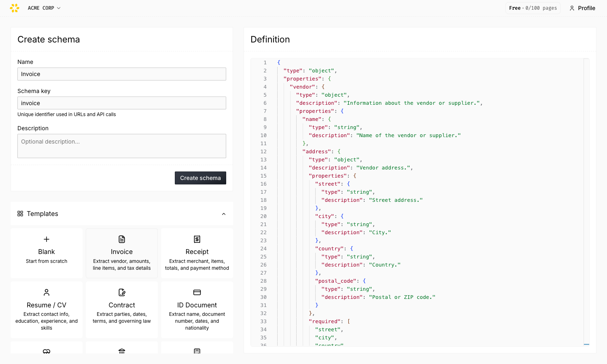Click the yellow app logo icon
Screen dimensions: 607x364
click(x=15, y=8)
